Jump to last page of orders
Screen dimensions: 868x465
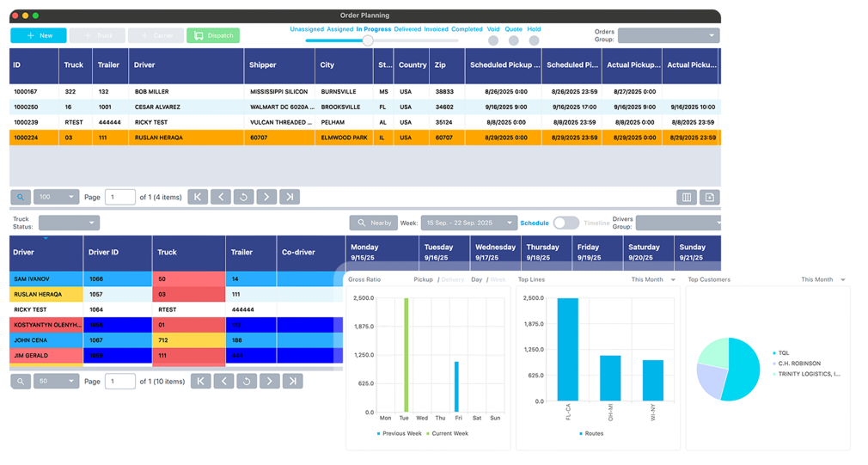pos(290,197)
